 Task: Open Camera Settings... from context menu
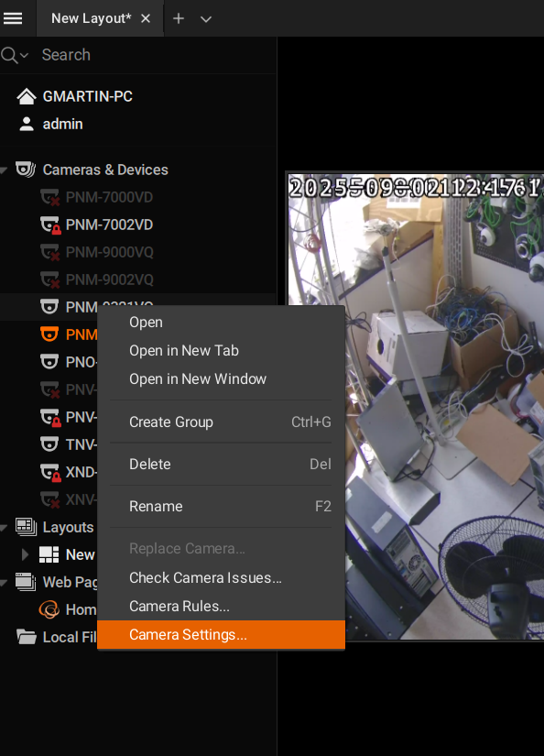tap(221, 634)
